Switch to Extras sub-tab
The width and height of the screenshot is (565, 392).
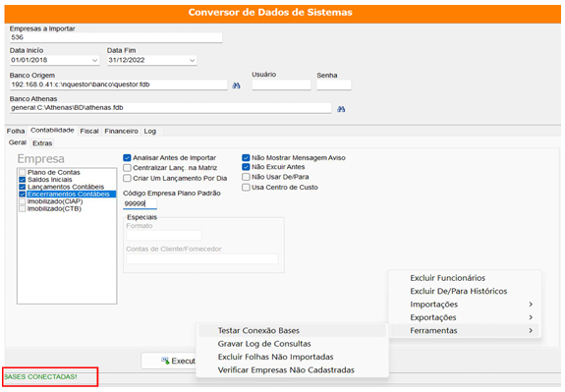(42, 143)
